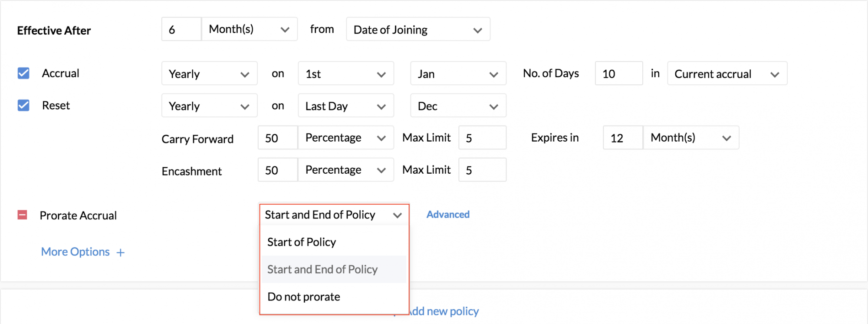Uncheck the Reset checkbox

pos(23,106)
